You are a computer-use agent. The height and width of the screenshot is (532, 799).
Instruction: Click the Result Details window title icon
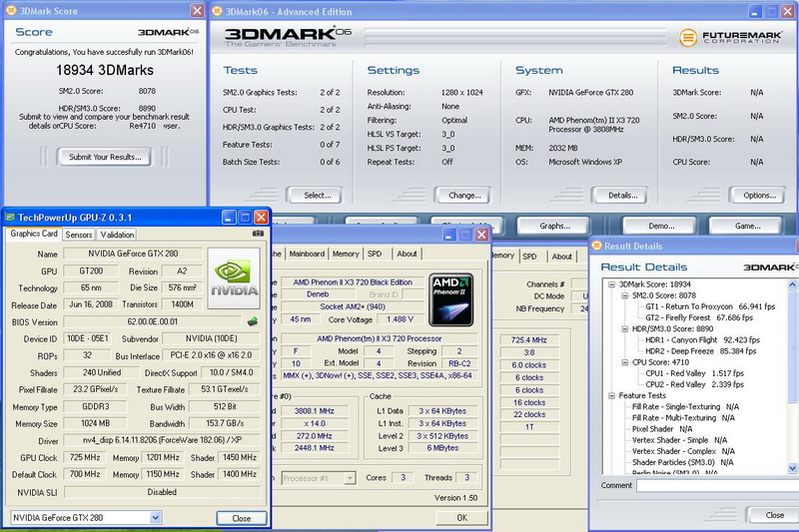[595, 246]
